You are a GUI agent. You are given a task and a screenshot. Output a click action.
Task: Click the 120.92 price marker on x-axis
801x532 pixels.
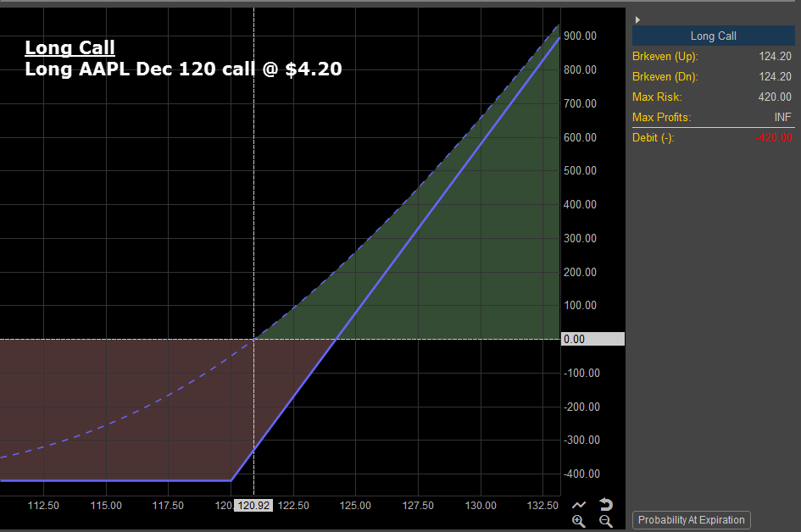point(254,506)
